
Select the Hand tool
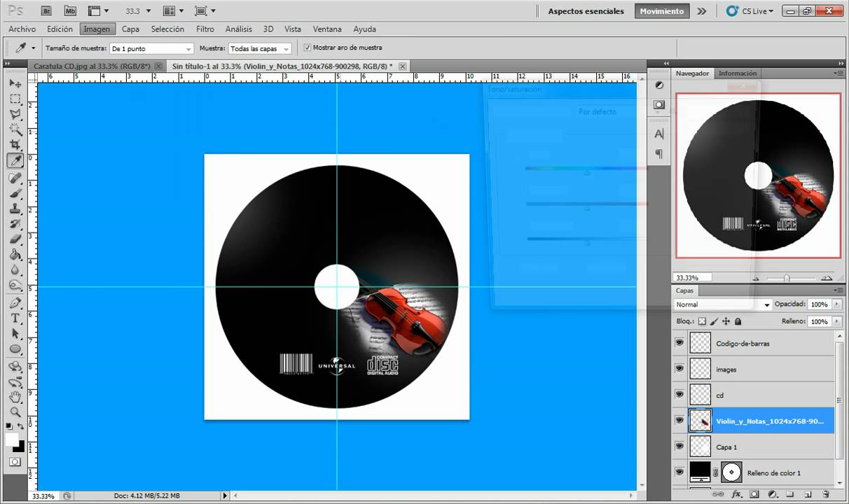tap(15, 397)
